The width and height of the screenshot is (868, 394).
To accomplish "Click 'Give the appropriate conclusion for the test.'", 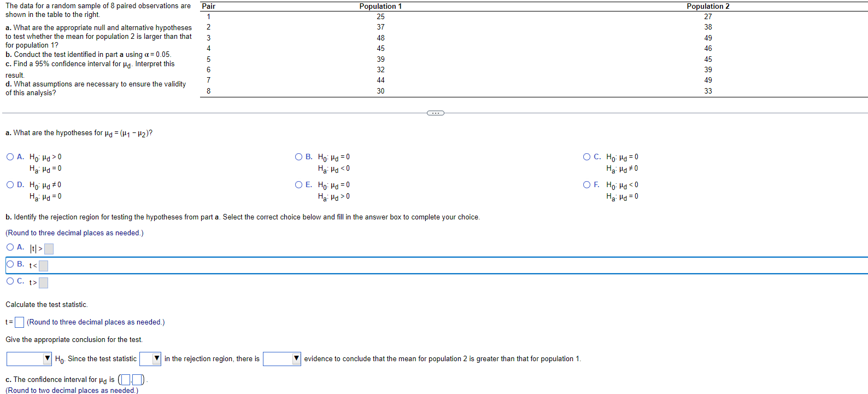I will 74,340.
